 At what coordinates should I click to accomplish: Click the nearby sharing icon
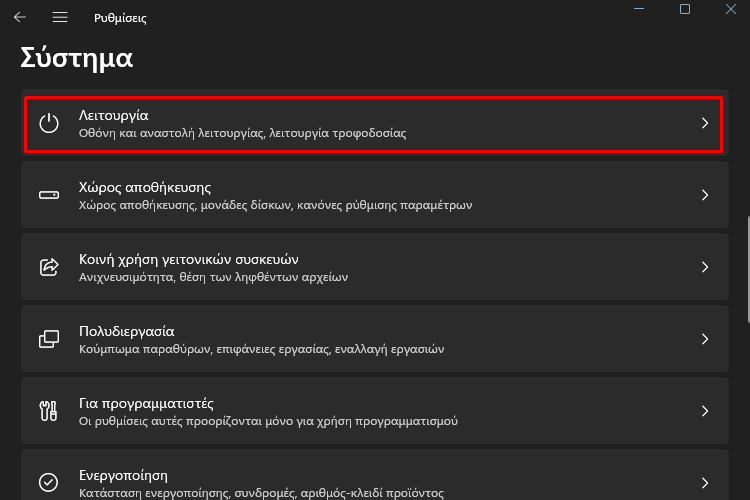tap(49, 267)
